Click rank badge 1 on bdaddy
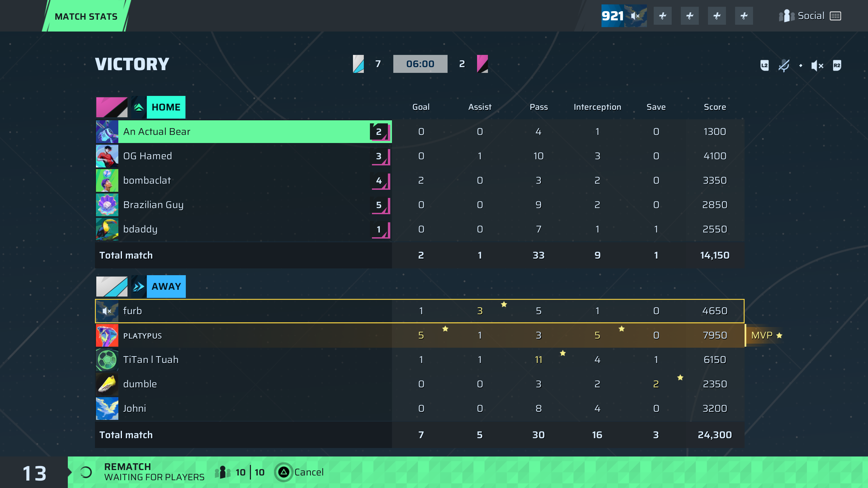Image resolution: width=868 pixels, height=488 pixels. pos(380,229)
